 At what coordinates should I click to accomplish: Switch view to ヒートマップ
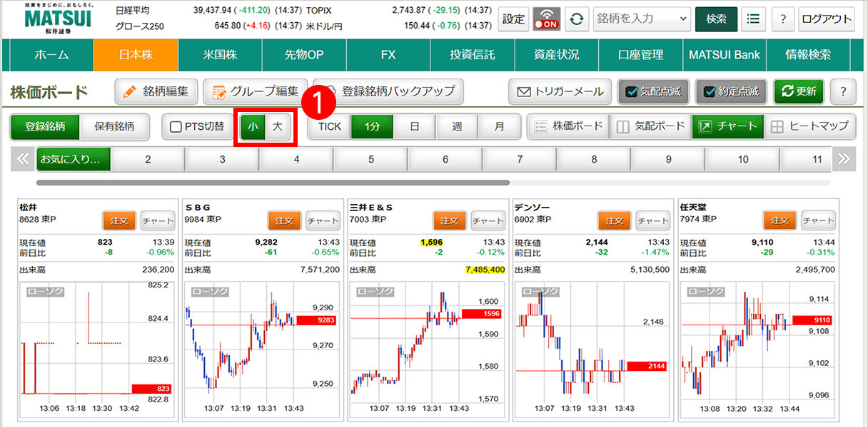[809, 126]
